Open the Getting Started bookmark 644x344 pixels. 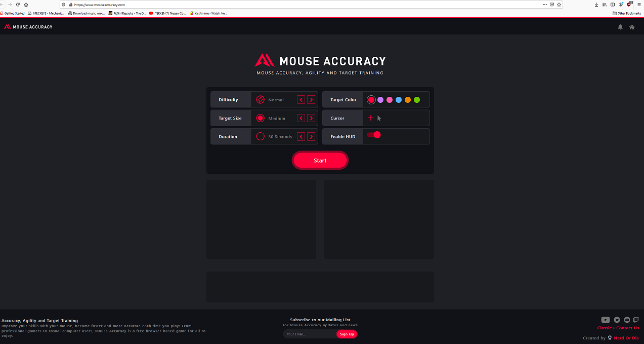click(x=13, y=13)
